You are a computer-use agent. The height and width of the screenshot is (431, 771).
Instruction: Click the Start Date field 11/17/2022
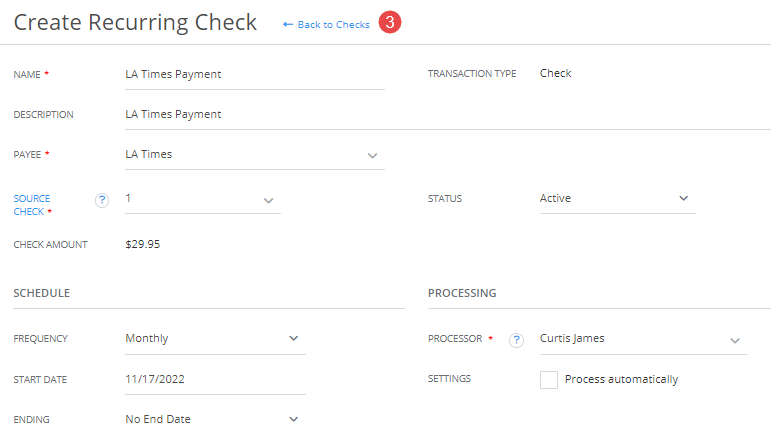tap(215, 379)
